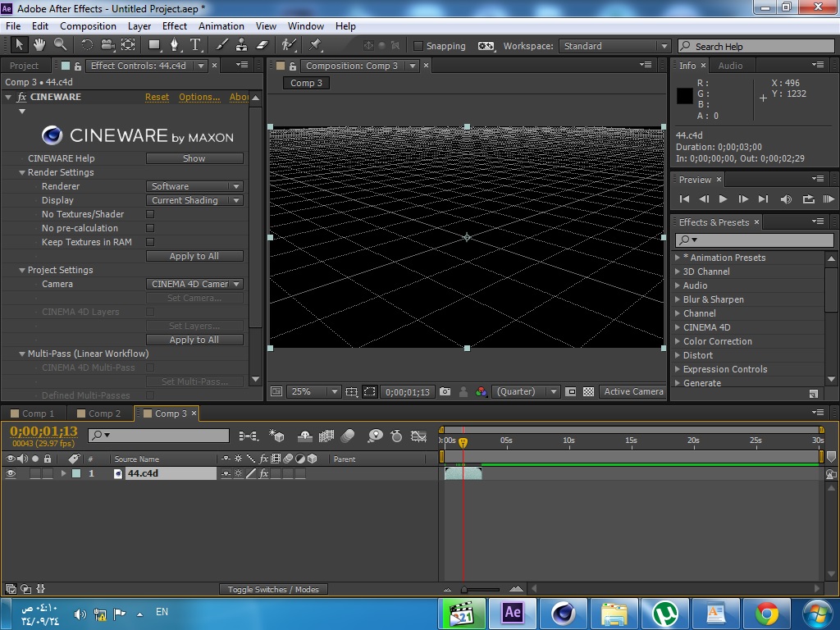Check No Textures/Shader option

150,214
